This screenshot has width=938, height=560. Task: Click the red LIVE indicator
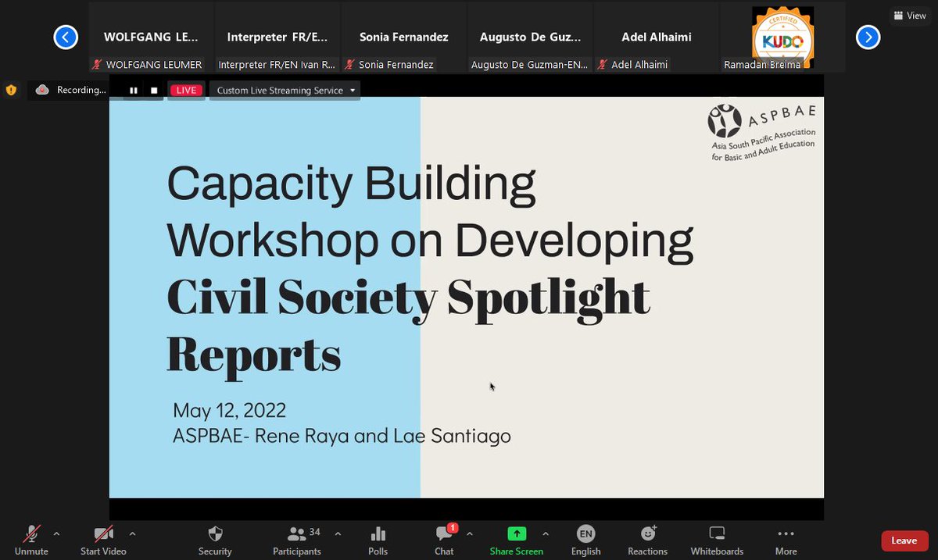coord(186,91)
